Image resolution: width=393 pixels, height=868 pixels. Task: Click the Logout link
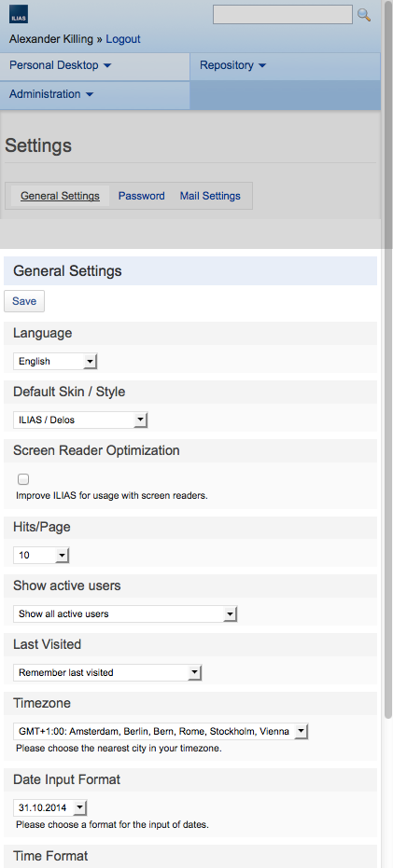point(123,39)
